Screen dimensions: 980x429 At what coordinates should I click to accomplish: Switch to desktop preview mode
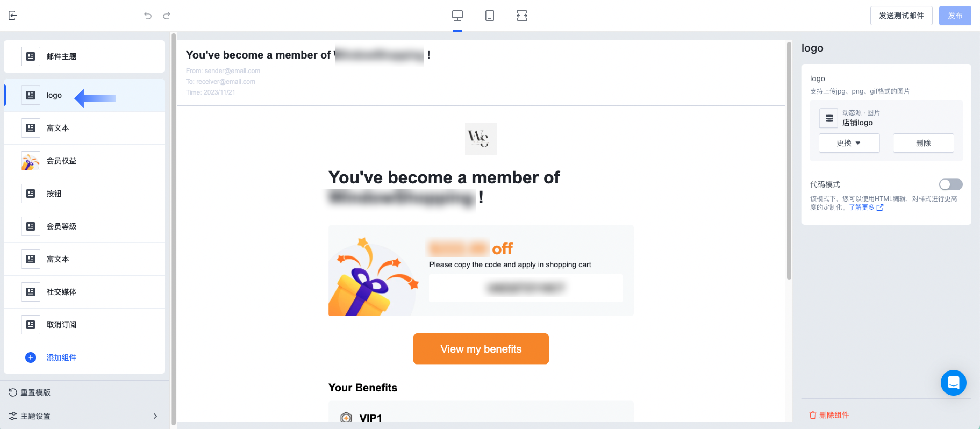click(457, 16)
